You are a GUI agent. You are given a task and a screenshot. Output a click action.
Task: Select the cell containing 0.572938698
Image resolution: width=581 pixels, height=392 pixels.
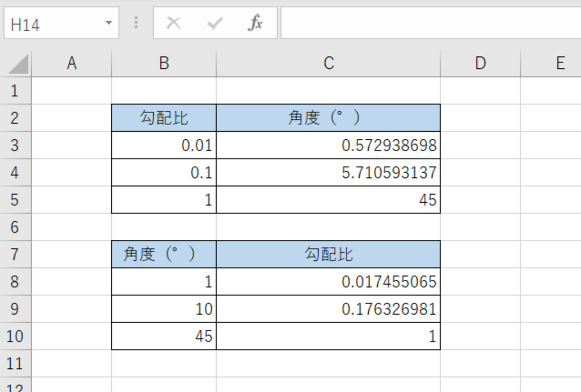coord(328,145)
